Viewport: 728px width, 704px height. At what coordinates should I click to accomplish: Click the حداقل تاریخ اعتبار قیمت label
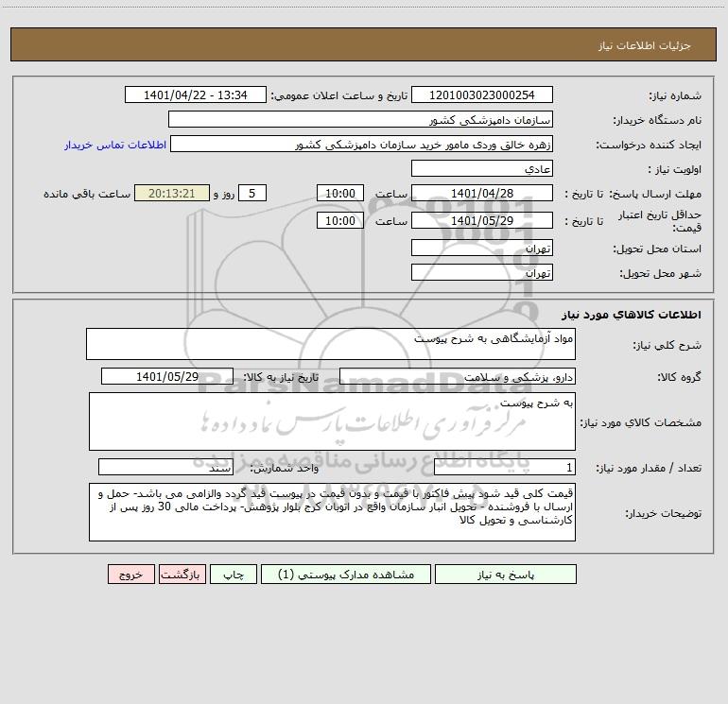(x=660, y=221)
